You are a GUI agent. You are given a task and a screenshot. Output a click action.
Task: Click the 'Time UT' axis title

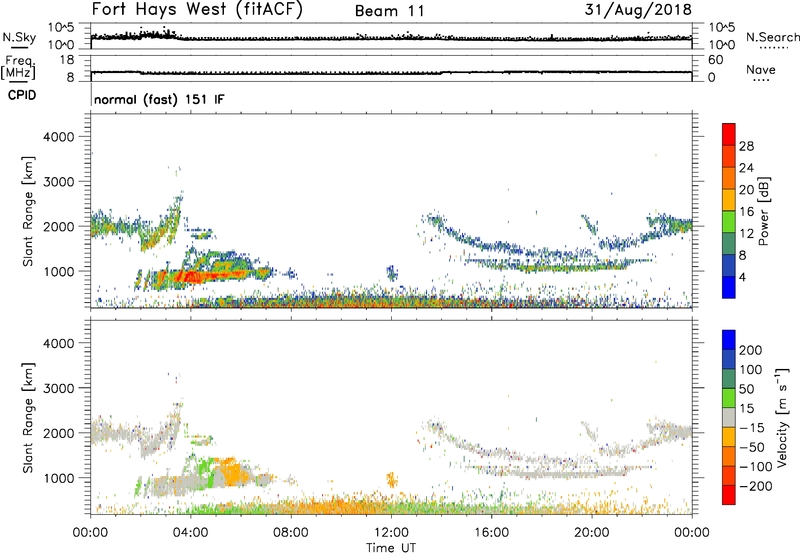point(391,548)
